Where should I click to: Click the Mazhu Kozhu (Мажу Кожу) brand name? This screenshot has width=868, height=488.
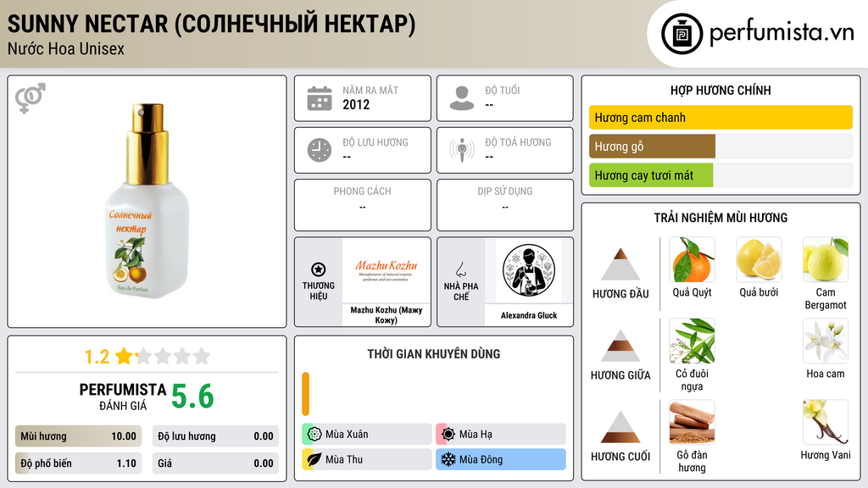point(387,315)
